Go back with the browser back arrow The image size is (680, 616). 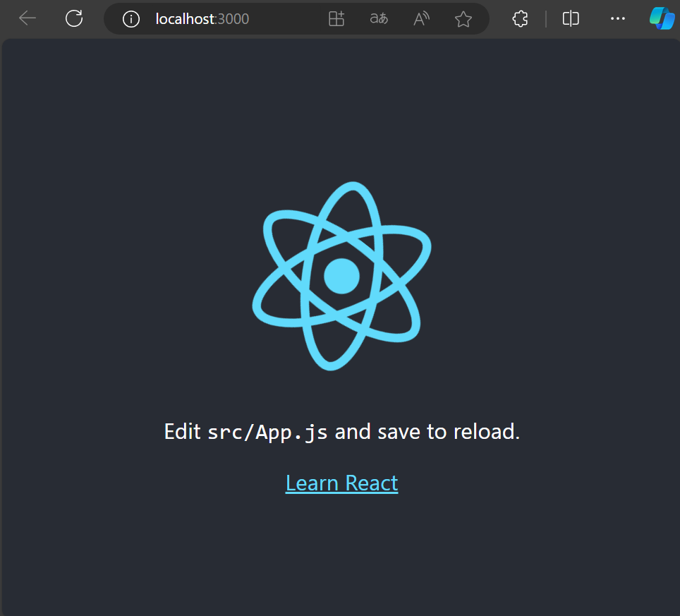(x=28, y=18)
